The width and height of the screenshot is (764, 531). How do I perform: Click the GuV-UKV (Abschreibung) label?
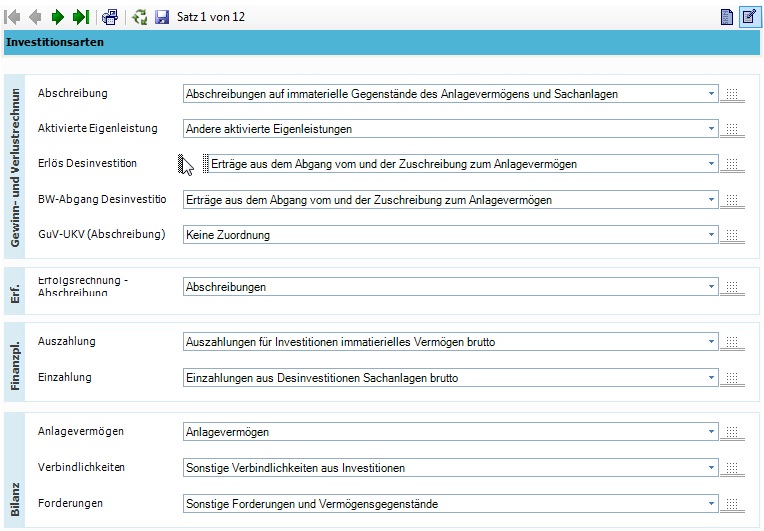point(101,234)
